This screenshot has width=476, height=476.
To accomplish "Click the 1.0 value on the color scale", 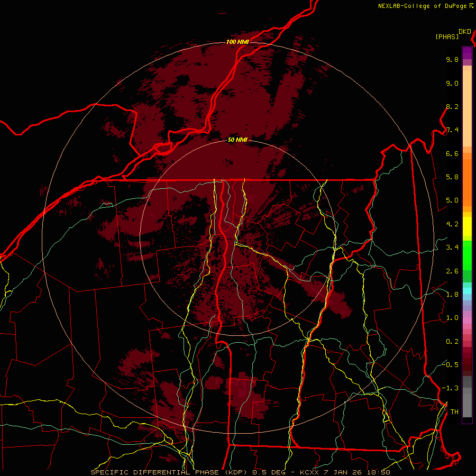I will tap(452, 318).
